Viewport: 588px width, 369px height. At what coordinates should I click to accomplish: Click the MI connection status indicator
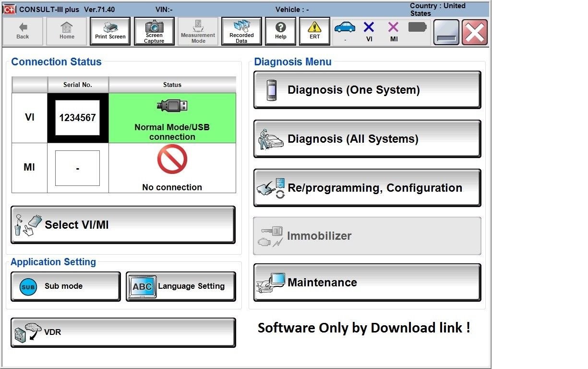point(394,31)
